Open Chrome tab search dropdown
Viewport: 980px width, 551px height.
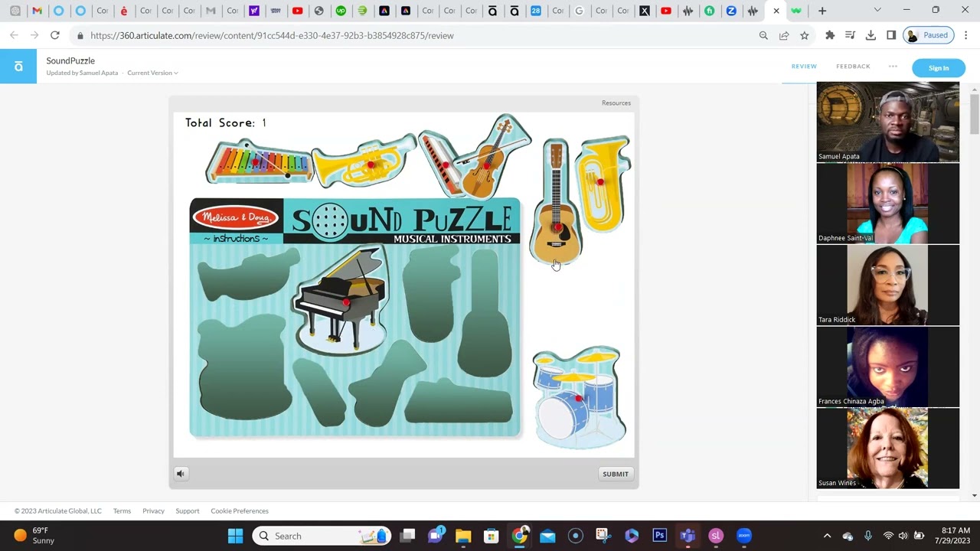pos(877,11)
